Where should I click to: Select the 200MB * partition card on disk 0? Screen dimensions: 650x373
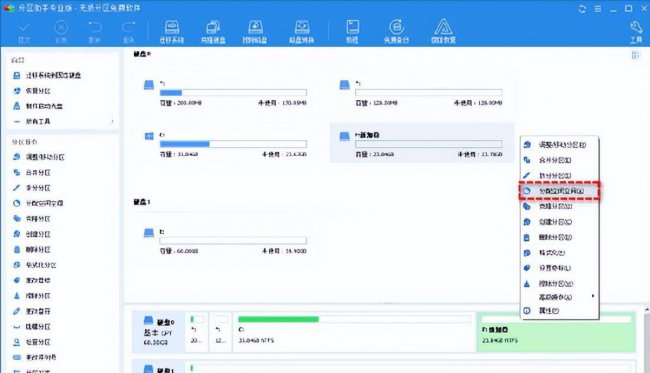(x=226, y=93)
